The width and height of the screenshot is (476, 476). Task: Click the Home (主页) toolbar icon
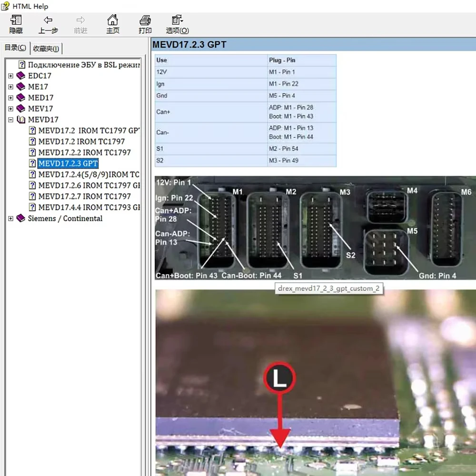[113, 20]
